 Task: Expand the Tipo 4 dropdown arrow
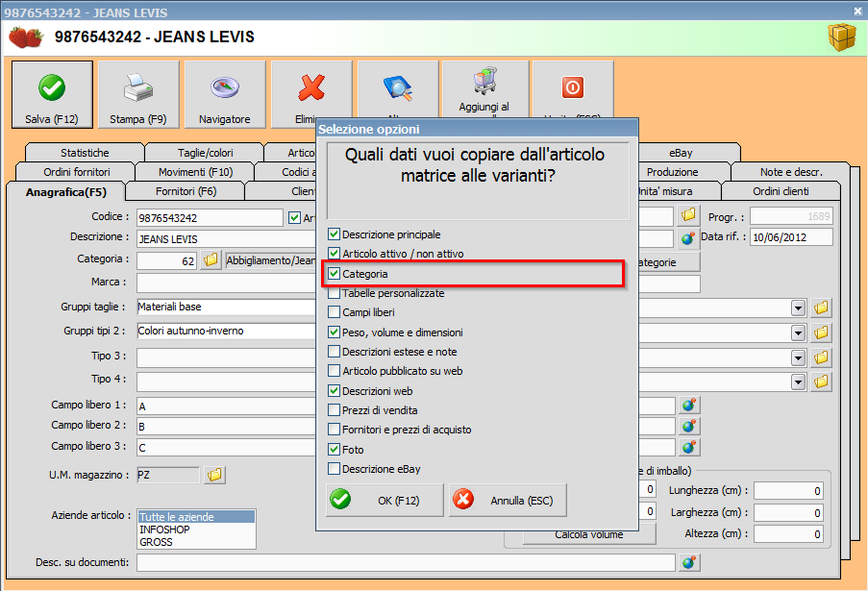click(x=798, y=382)
